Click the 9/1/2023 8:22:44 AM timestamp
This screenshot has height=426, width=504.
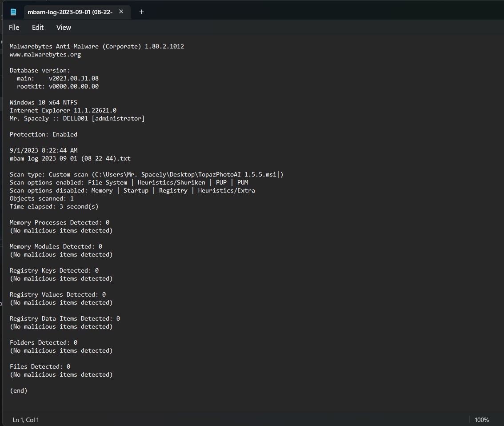44,150
